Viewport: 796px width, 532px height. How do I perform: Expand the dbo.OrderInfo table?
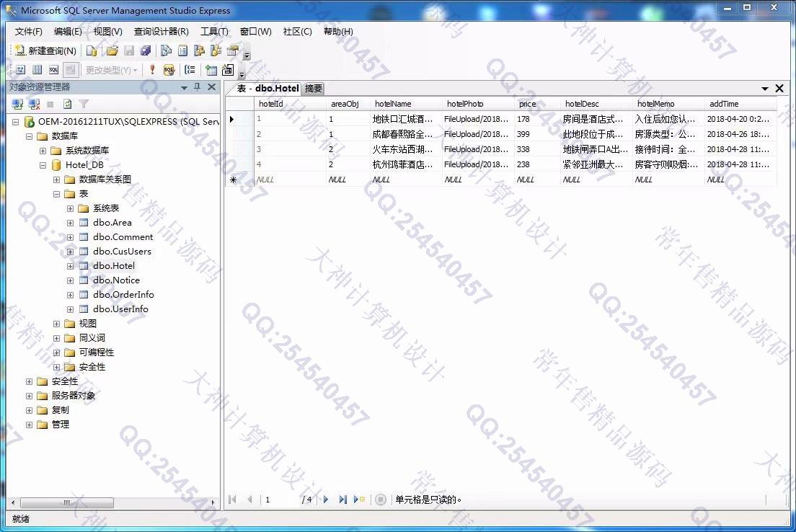point(70,295)
